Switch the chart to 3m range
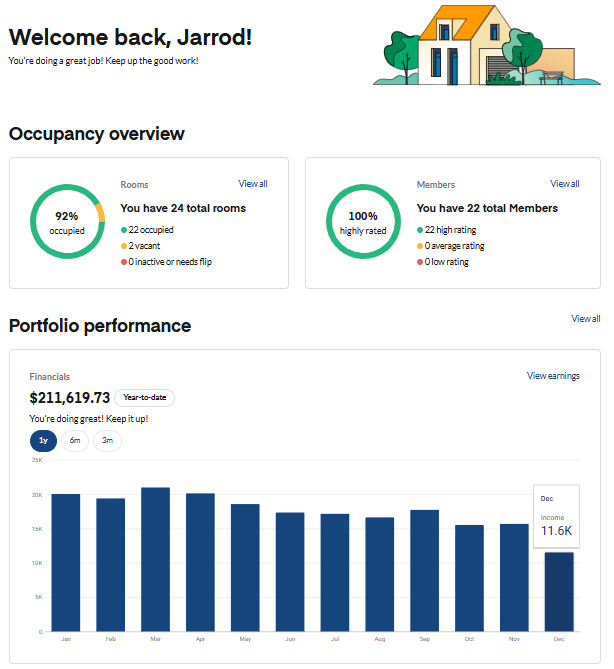Image resolution: width=614 pixels, height=669 pixels. 107,440
